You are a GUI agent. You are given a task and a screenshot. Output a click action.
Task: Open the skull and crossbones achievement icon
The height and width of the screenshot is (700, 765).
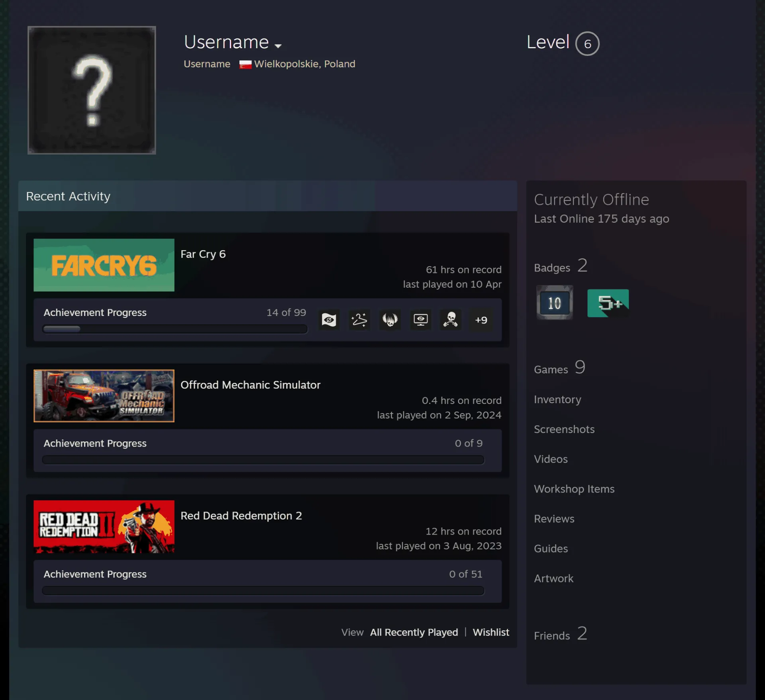point(451,320)
